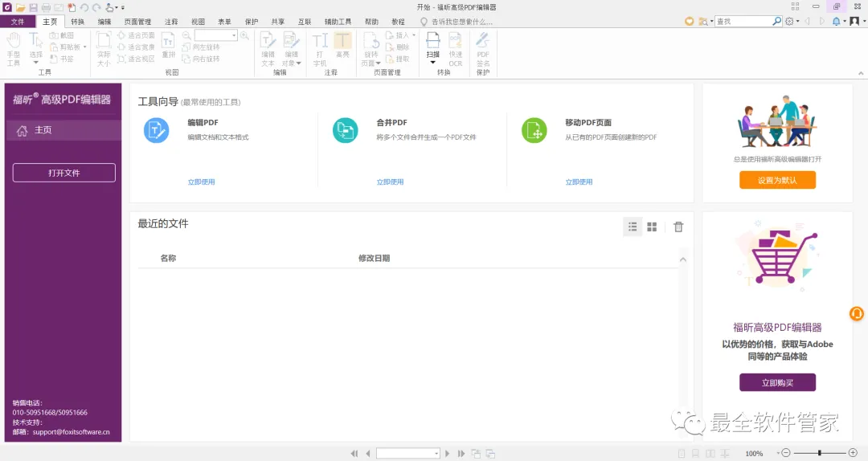
Task: Click the Open File (打开文件) button
Action: (64, 173)
